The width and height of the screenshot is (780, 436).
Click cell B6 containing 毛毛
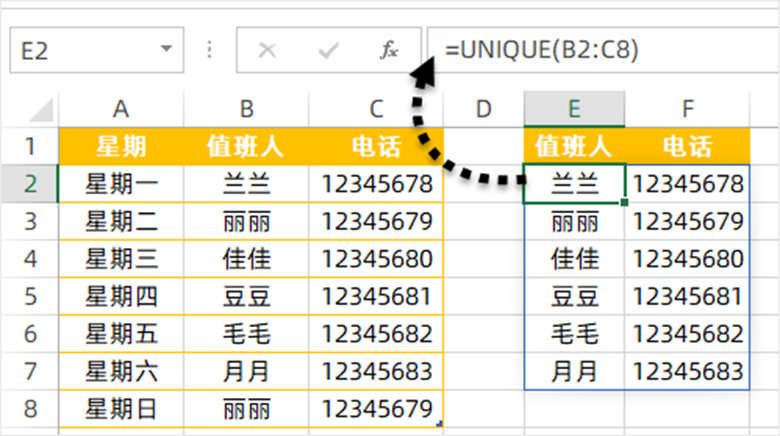tap(246, 334)
